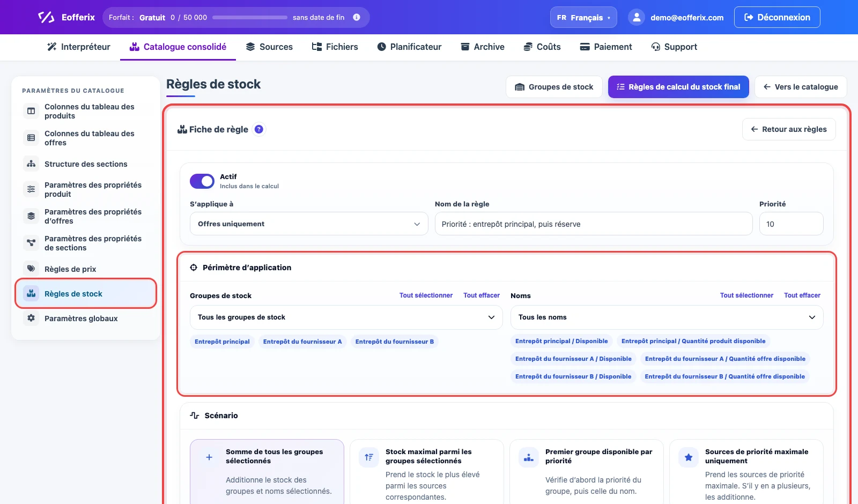This screenshot has height=504, width=858.
Task: Click the Eofferix logo icon
Action: click(46, 17)
